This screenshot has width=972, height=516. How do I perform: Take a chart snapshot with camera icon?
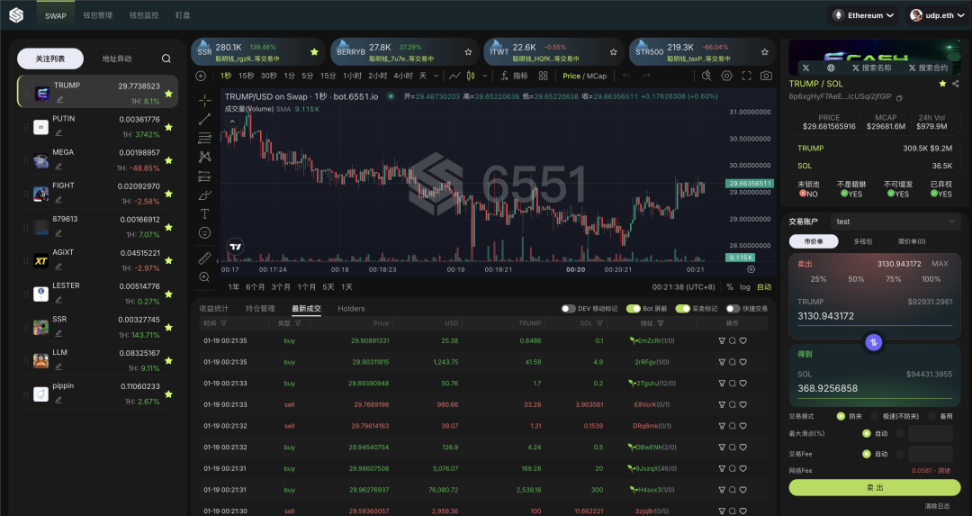pos(766,76)
